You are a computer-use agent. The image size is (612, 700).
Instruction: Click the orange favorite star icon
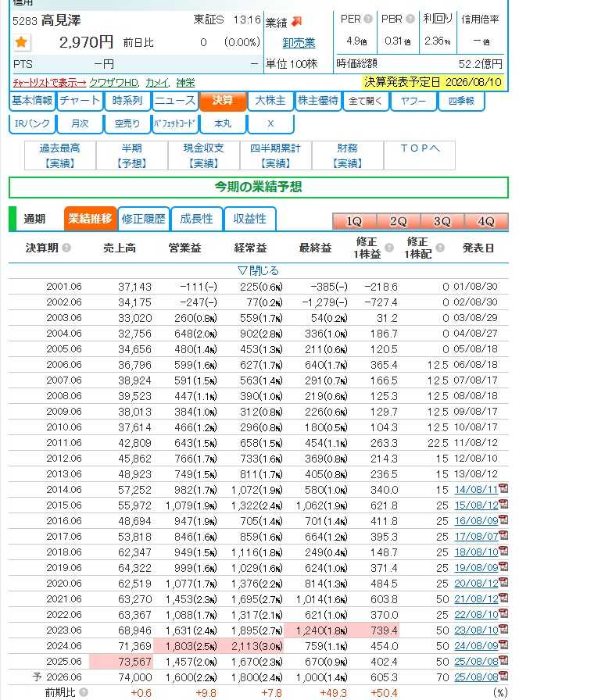click(x=21, y=42)
